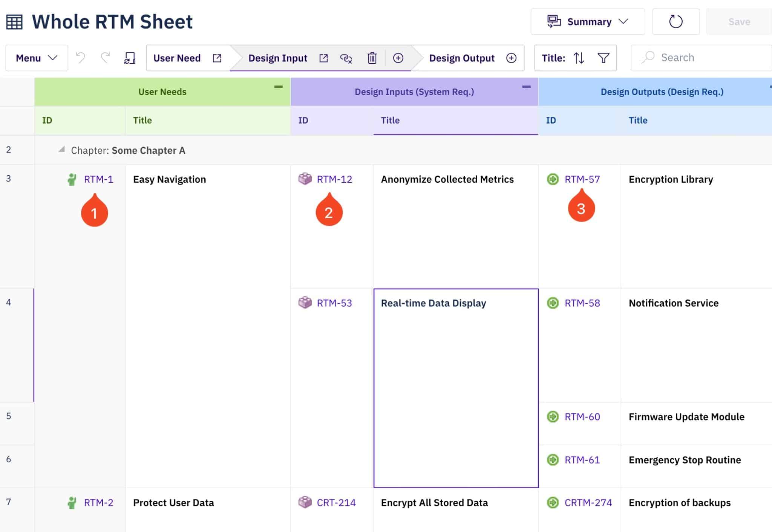772x532 pixels.
Task: Click the sort icon next to Title
Action: 579,58
